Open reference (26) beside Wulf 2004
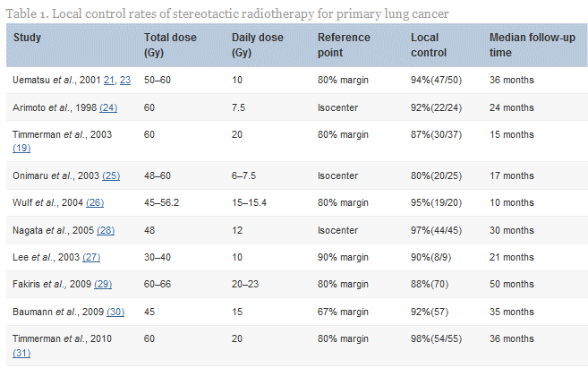 point(94,203)
